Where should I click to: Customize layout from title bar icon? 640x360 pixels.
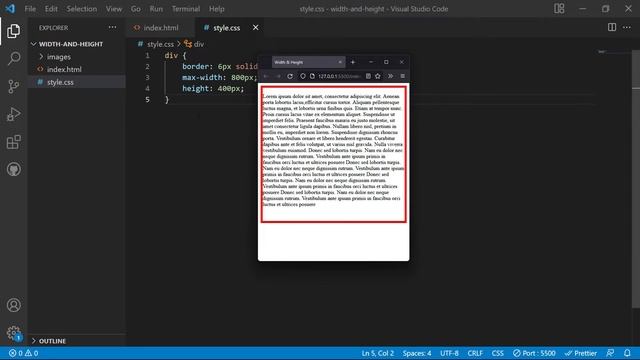[x=559, y=9]
